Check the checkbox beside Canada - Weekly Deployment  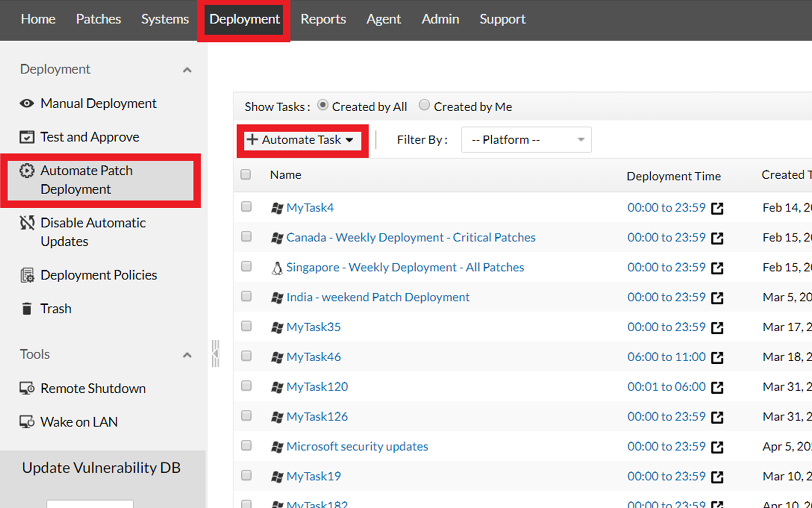[x=246, y=236]
